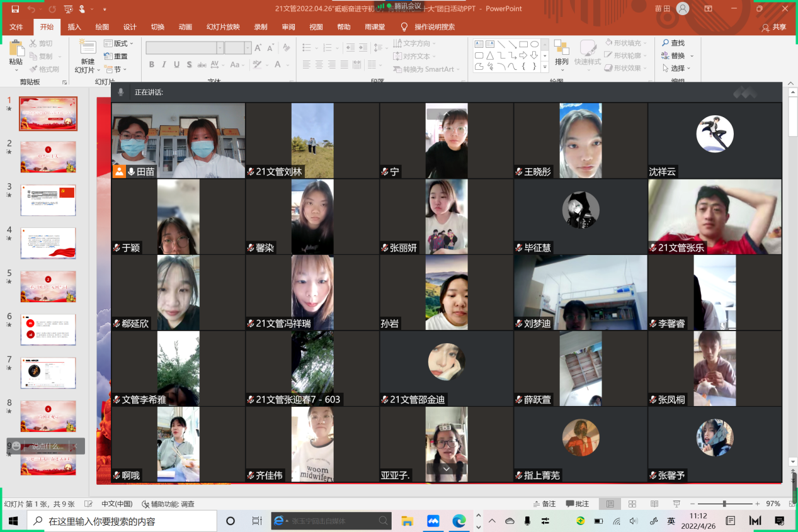
Task: Click the Share (共享) button
Action: pyautogui.click(x=774, y=27)
